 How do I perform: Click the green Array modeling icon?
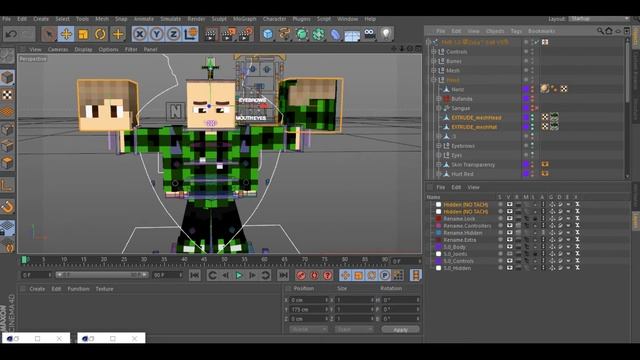(318, 34)
